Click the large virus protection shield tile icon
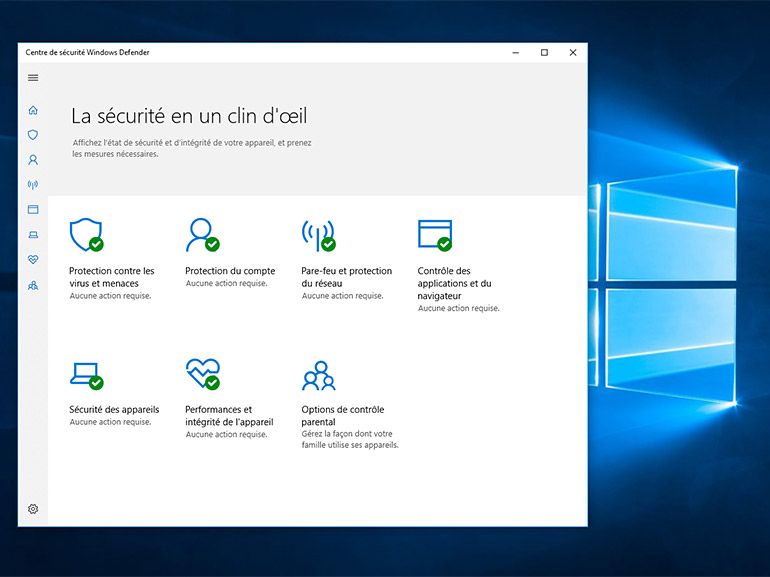770x577 pixels. 85,235
